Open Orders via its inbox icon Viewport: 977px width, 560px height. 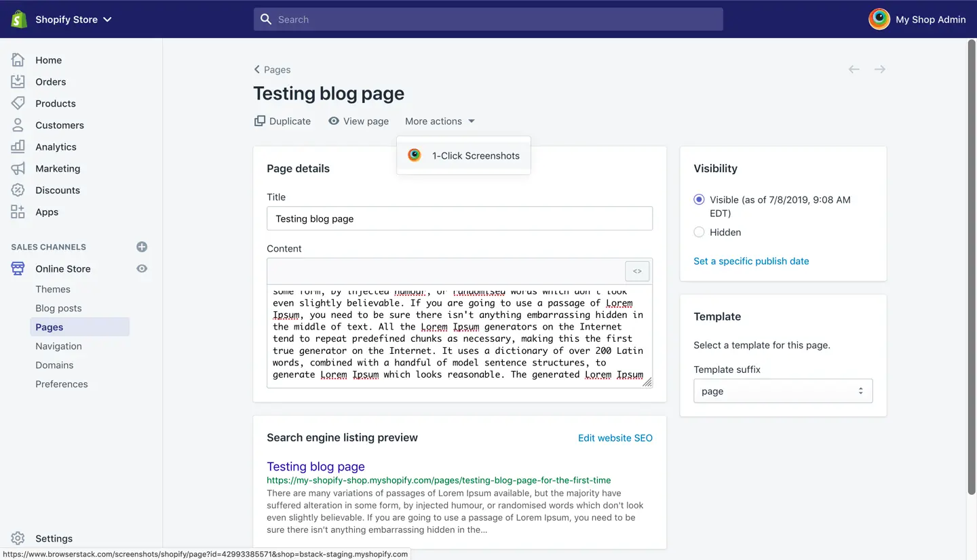[x=18, y=82]
